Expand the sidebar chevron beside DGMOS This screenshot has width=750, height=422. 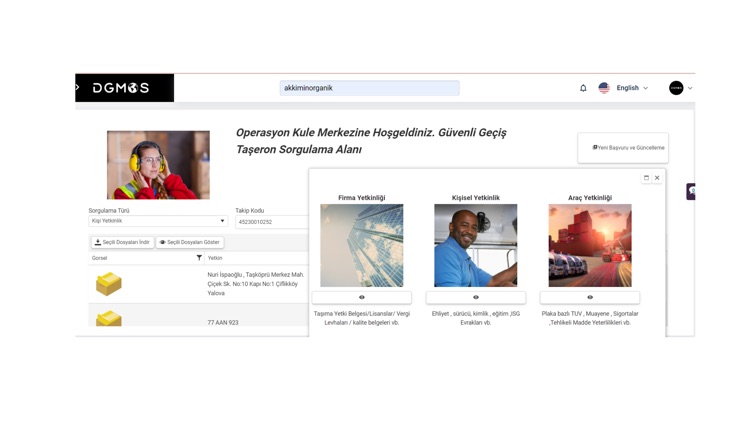pyautogui.click(x=77, y=88)
